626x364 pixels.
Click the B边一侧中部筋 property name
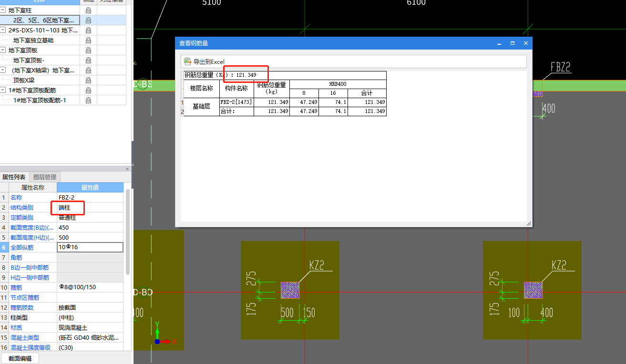pos(30,267)
